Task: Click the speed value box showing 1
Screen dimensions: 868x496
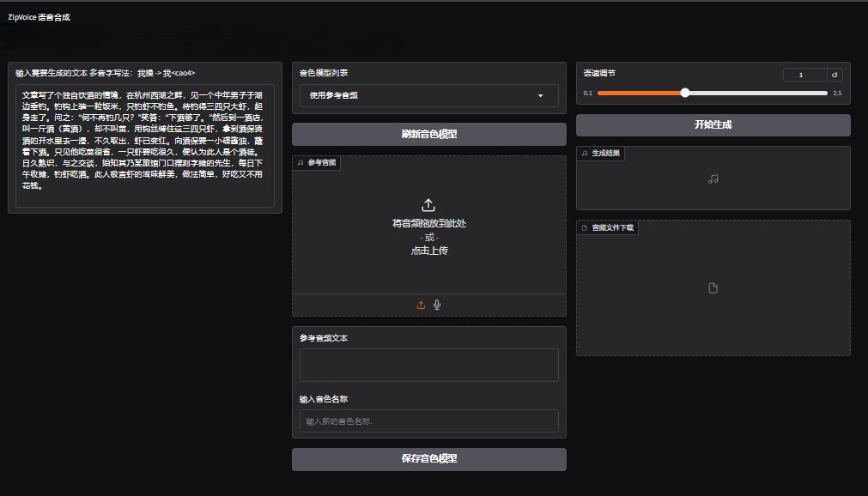Action: 804,75
